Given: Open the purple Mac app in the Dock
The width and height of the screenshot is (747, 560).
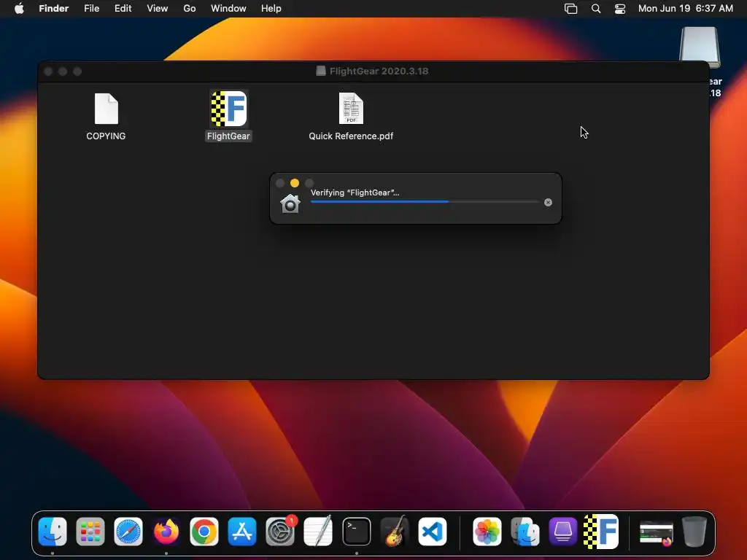Looking at the screenshot, I should (x=563, y=532).
